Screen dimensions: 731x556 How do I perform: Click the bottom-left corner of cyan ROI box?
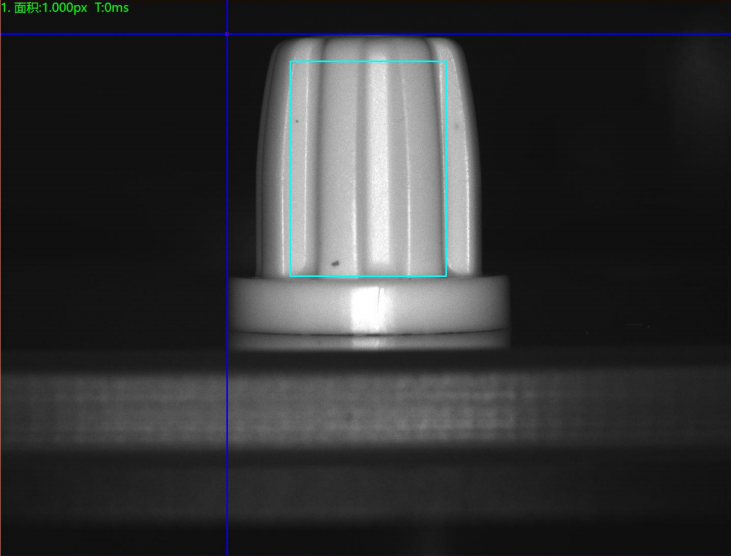[x=290, y=276]
